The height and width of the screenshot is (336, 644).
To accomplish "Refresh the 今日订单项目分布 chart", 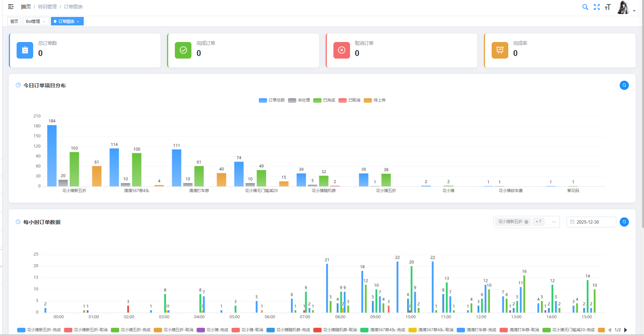I will point(624,85).
